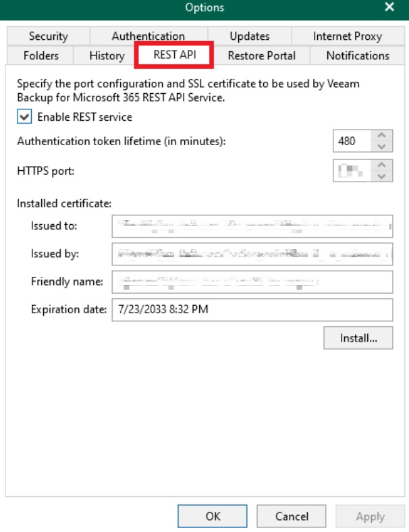
Task: Click the Issued by certificate field
Action: click(252, 254)
